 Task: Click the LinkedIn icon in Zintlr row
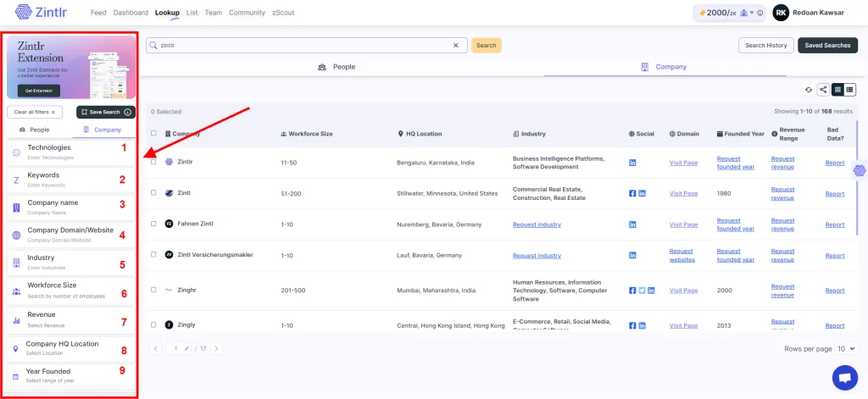point(632,162)
